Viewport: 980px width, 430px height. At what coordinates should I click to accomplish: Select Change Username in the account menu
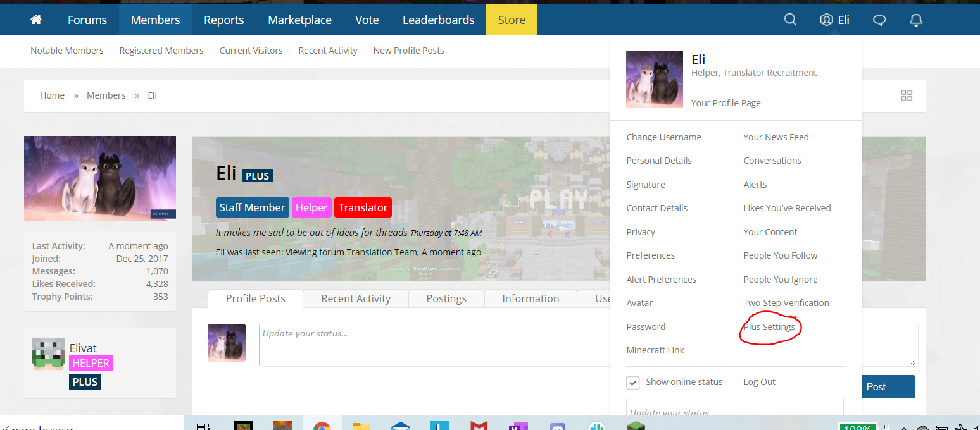click(x=664, y=137)
